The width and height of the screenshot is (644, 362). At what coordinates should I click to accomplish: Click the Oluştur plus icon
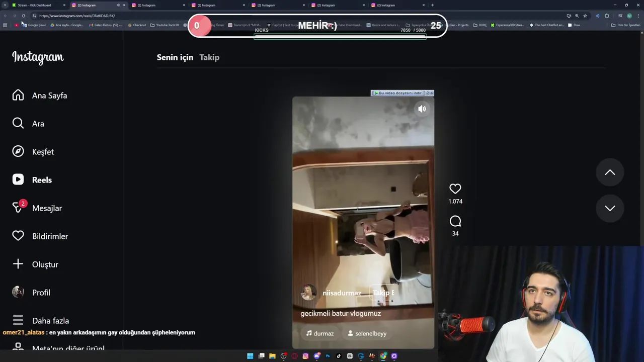click(x=18, y=264)
